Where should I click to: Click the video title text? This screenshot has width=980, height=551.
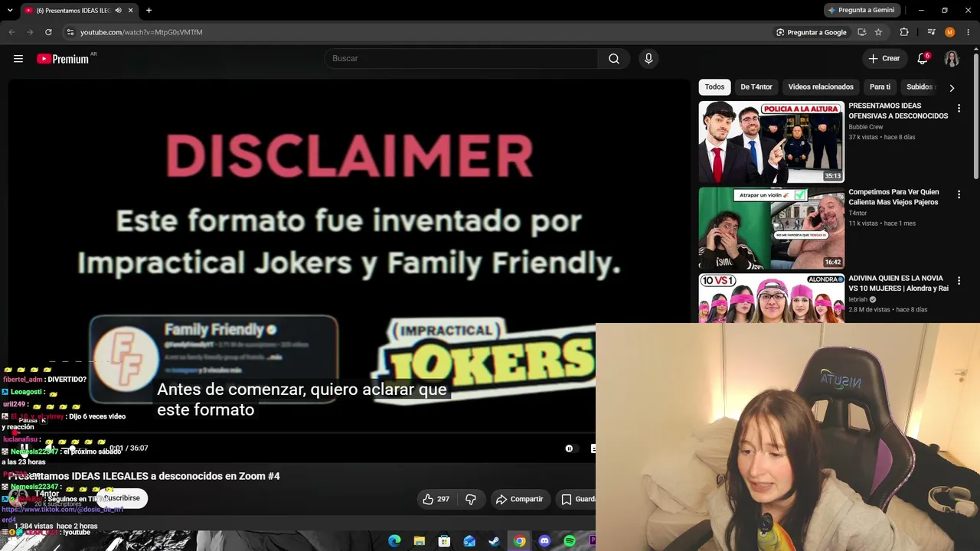click(x=144, y=476)
